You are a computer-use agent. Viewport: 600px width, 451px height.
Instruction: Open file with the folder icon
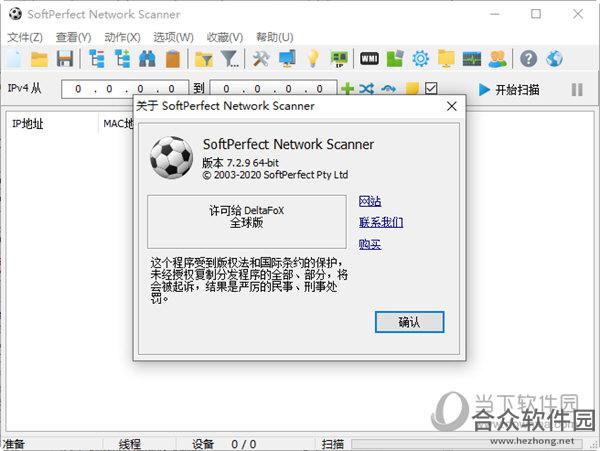click(39, 59)
